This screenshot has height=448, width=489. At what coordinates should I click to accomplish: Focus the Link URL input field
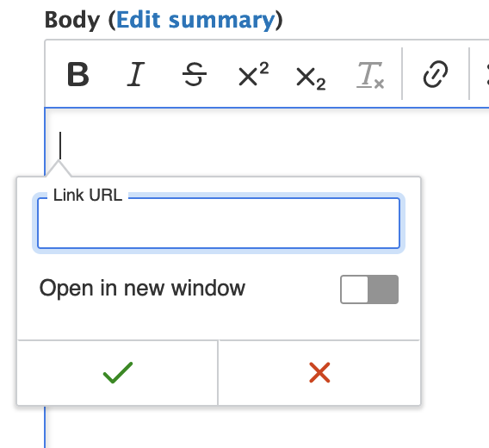(219, 223)
